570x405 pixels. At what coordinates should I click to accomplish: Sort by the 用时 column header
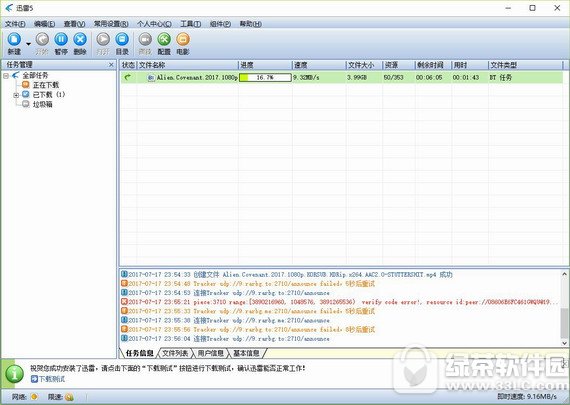pyautogui.click(x=470, y=65)
